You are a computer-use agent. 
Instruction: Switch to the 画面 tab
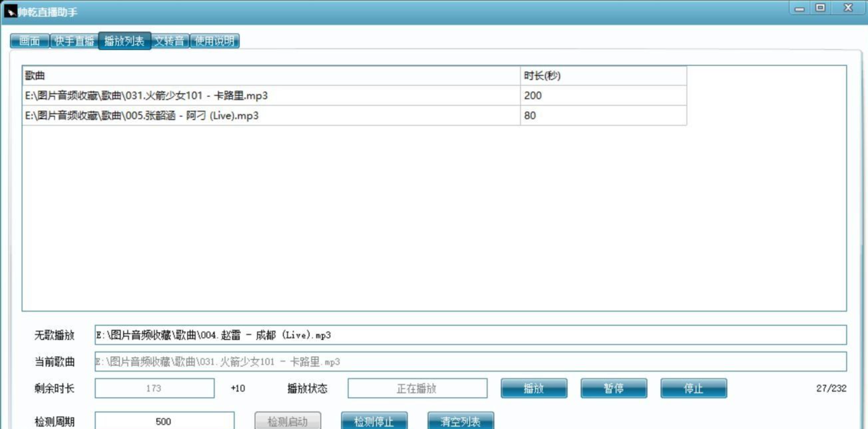point(30,41)
